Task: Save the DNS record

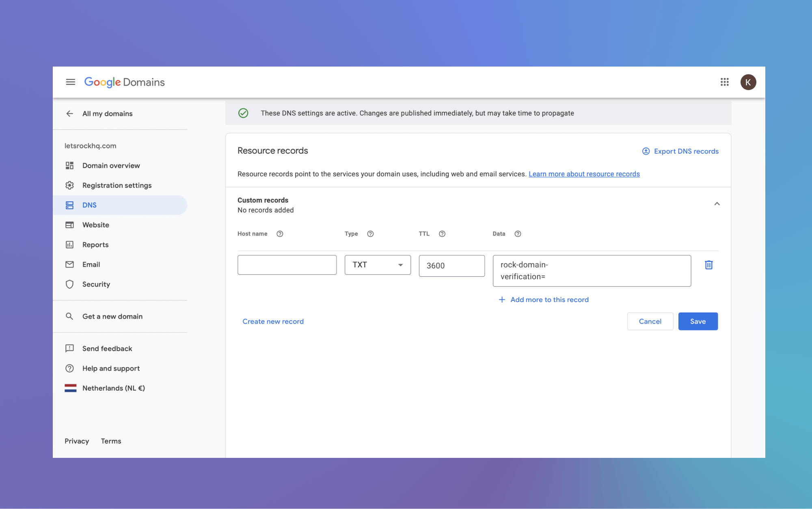Action: coord(698,321)
